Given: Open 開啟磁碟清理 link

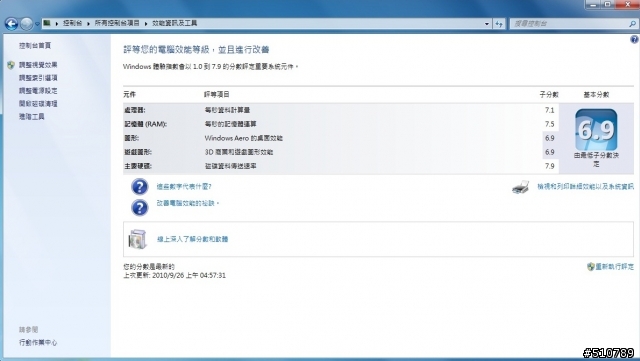Looking at the screenshot, I should coord(38,104).
